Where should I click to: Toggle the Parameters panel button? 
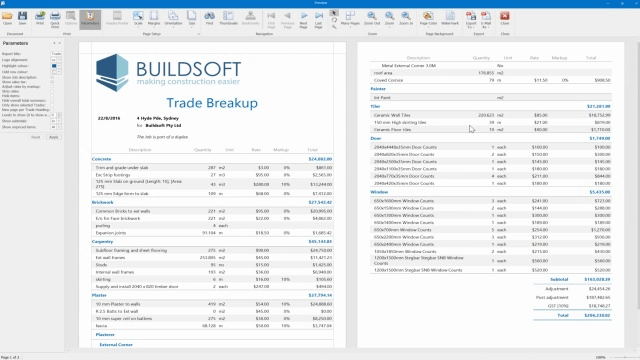pyautogui.click(x=90, y=19)
